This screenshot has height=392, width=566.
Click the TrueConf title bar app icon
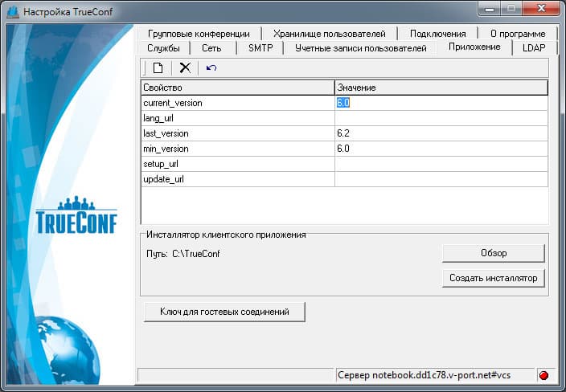click(13, 11)
